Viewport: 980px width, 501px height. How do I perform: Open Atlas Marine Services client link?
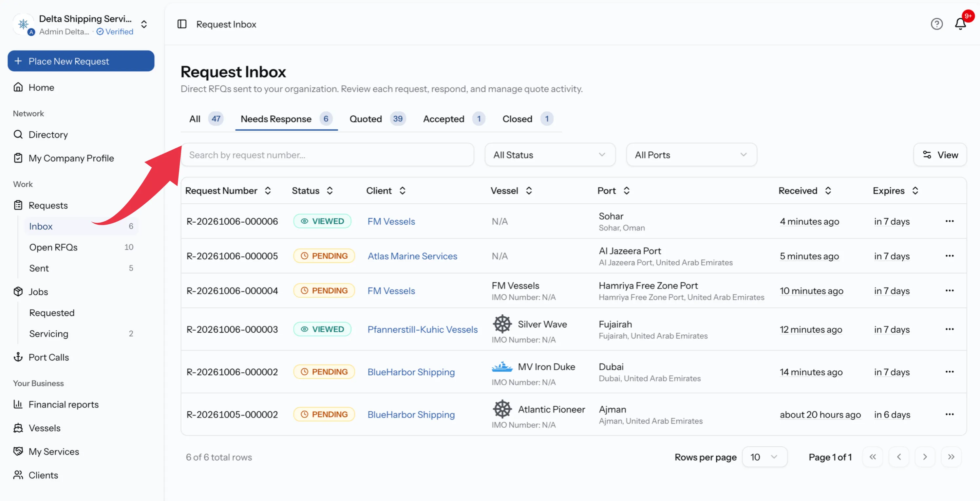[412, 256]
